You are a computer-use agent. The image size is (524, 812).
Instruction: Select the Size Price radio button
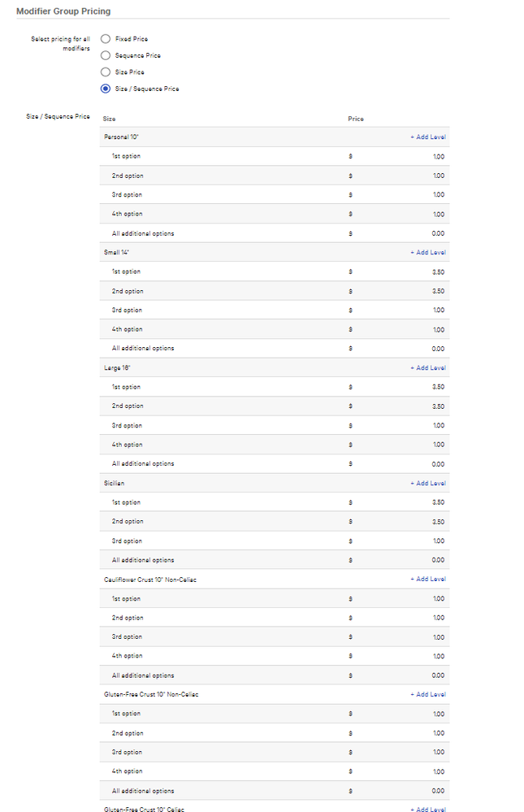(x=106, y=72)
